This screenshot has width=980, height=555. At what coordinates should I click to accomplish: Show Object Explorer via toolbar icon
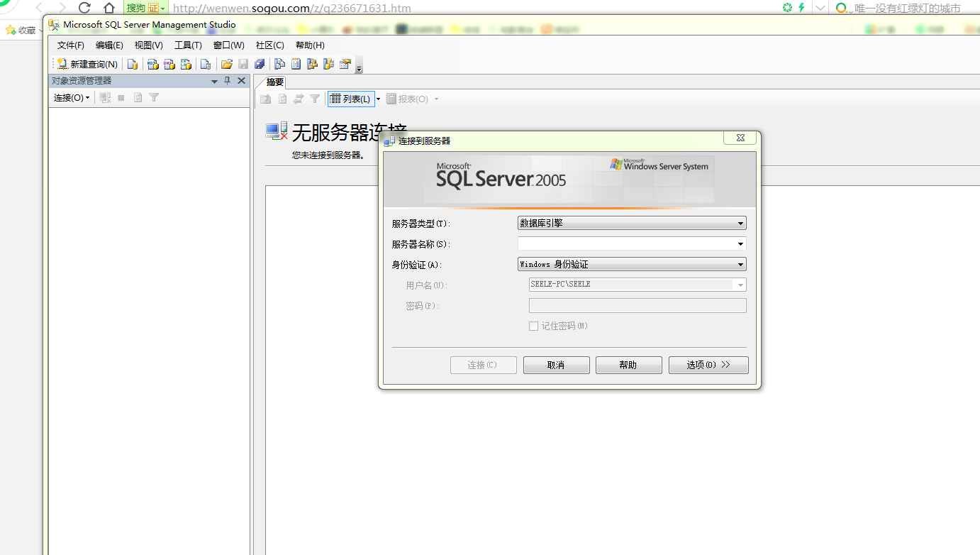tap(312, 65)
